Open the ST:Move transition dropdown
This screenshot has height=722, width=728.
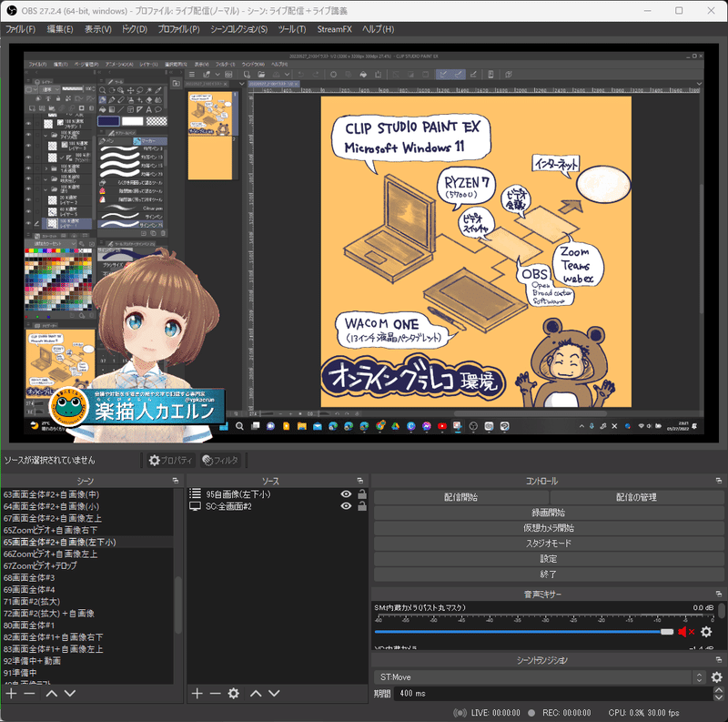pos(540,677)
